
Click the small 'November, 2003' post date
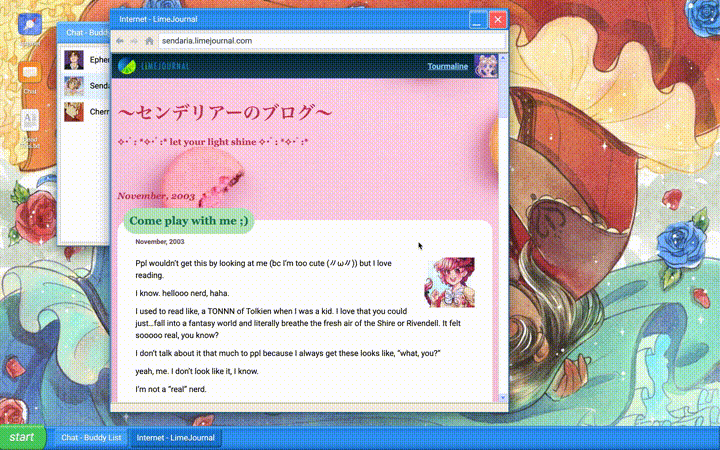(x=160, y=242)
